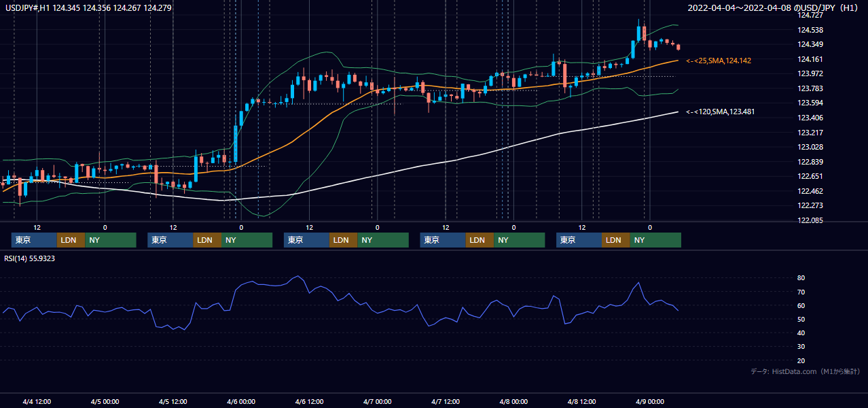The height and width of the screenshot is (408, 868).
Task: Select the RSI(14) 55.9323 indicator label
Action: [x=30, y=258]
